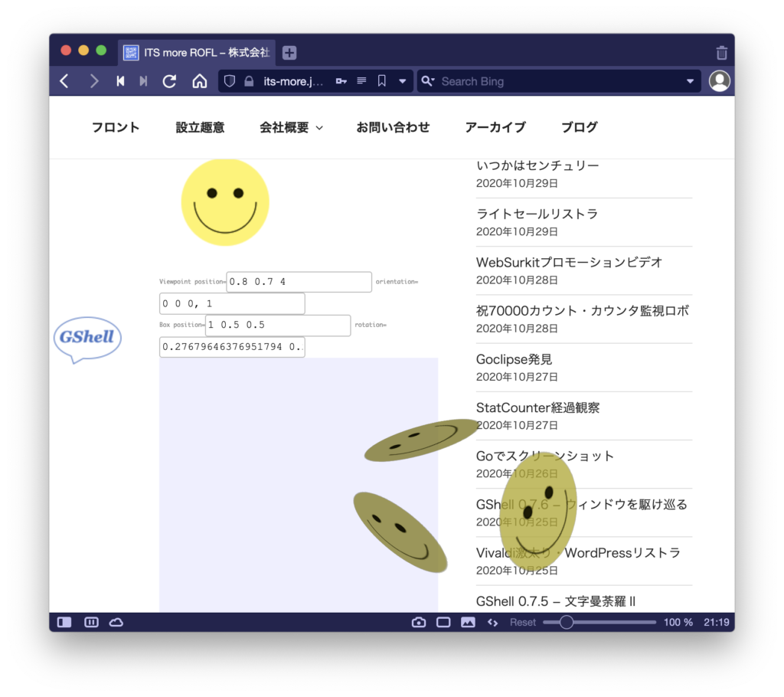The height and width of the screenshot is (697, 784).
Task: Bookmark this page with bookmark icon
Action: [x=382, y=81]
